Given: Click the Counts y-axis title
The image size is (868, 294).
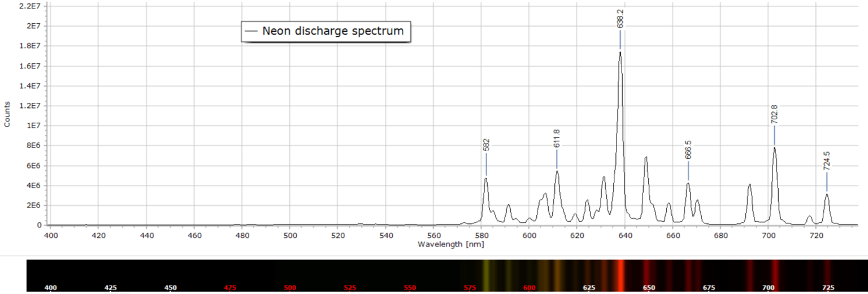Looking at the screenshot, I should pos(7,114).
